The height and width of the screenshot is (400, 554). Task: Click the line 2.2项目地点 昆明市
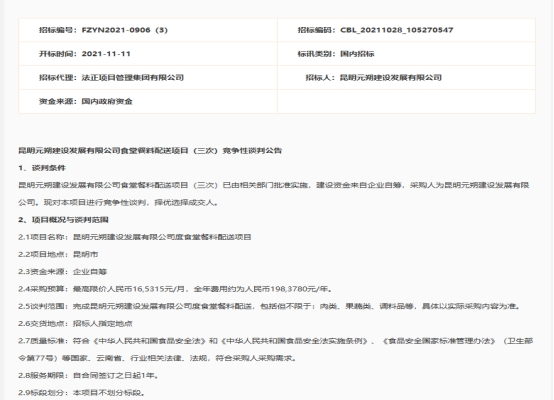(x=58, y=254)
